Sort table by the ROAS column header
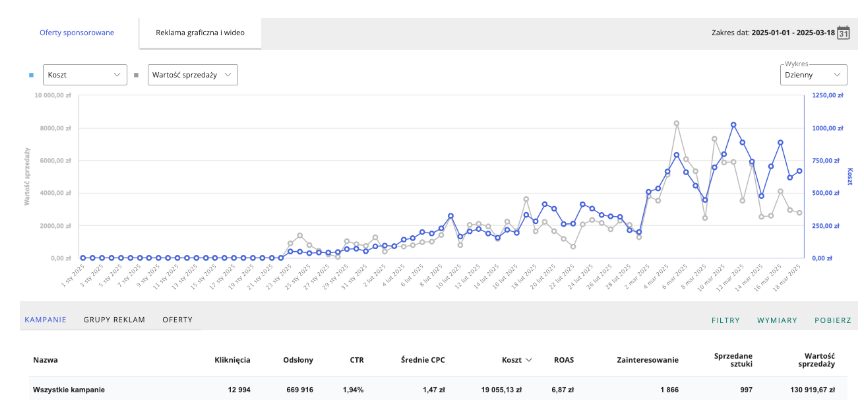This screenshot has height=410, width=864. (563, 360)
